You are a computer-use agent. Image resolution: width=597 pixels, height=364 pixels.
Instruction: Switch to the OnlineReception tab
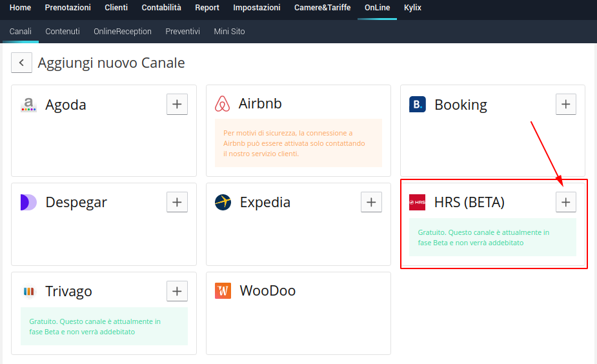(123, 31)
